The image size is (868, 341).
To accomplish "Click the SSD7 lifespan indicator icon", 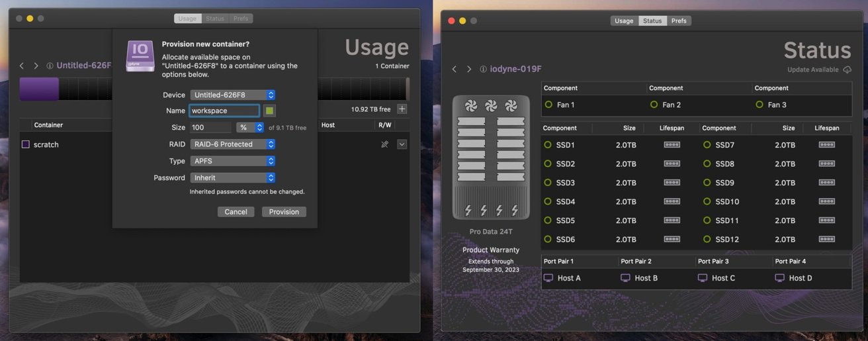I will tap(826, 145).
